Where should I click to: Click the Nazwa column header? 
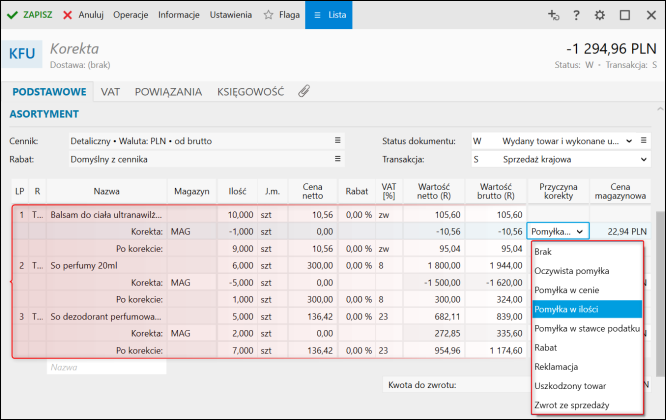click(107, 192)
